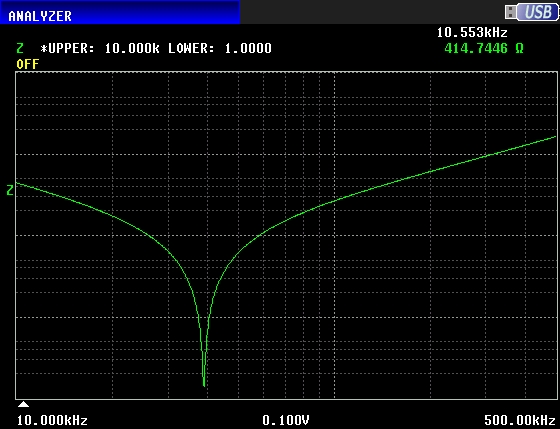Click the 414.7446 impedance measurement value
The height and width of the screenshot is (429, 560).
click(476, 48)
